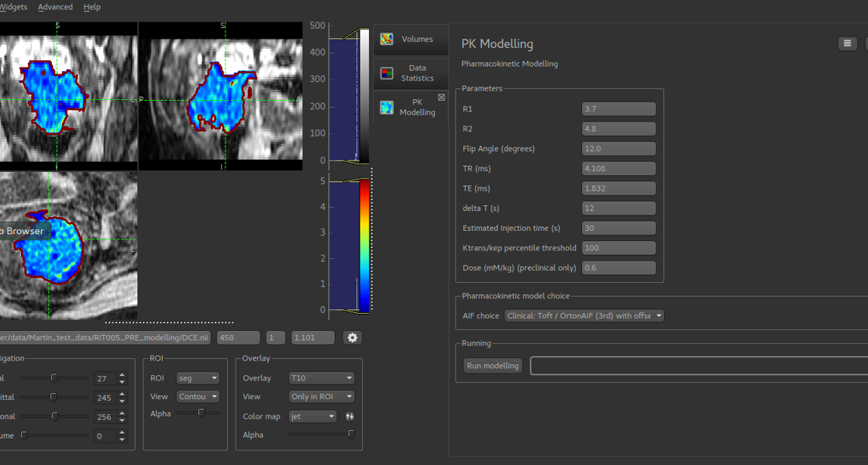Open the AIF choice dropdown
This screenshot has height=465, width=868.
coord(584,316)
